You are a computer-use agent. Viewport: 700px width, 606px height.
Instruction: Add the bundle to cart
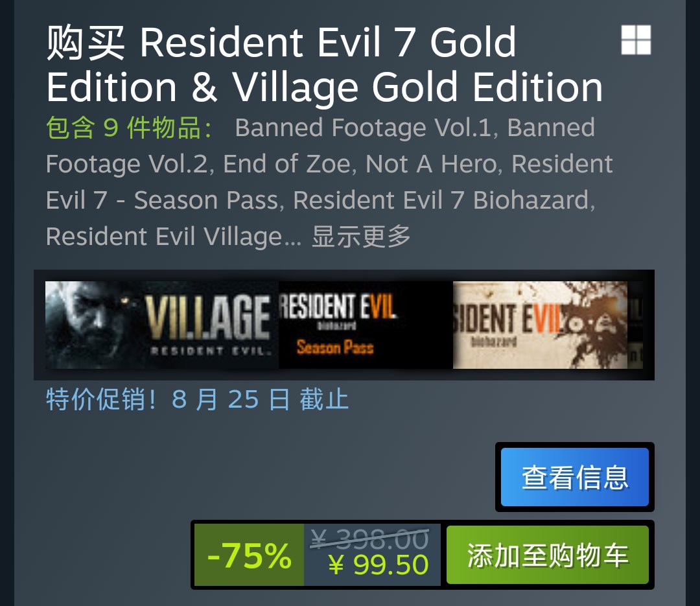coord(547,555)
